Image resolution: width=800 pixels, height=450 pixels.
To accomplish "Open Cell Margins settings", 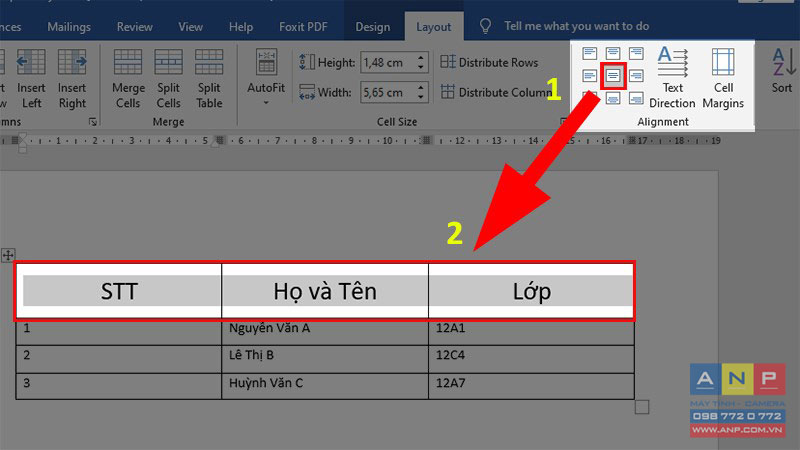I will (x=723, y=78).
